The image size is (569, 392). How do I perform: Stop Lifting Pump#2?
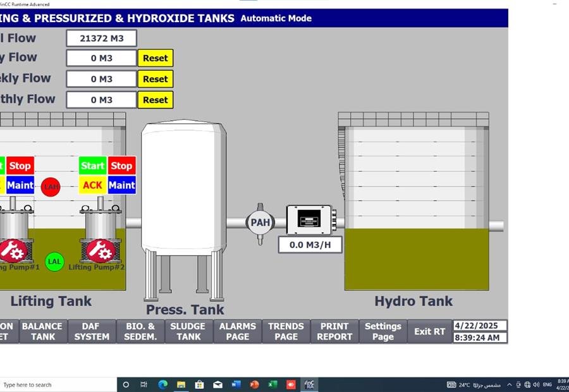point(121,166)
